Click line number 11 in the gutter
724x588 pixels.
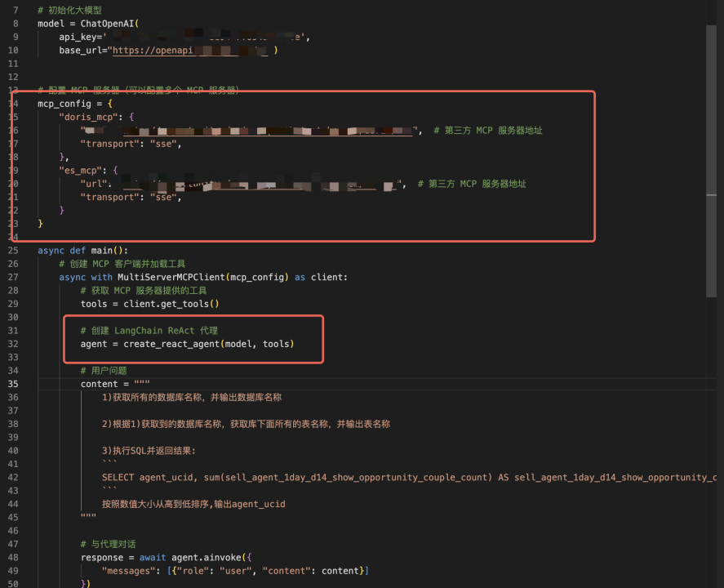(13, 64)
